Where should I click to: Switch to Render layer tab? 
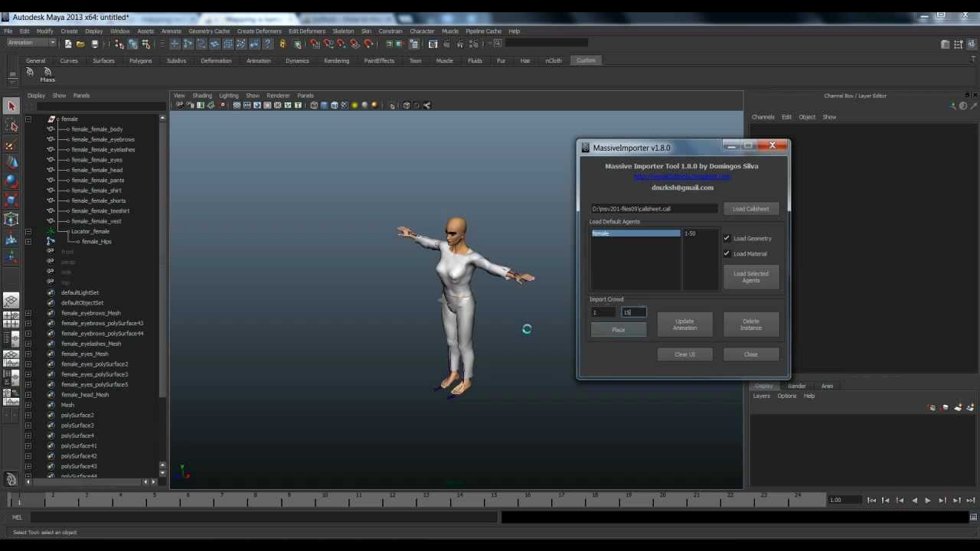click(796, 386)
